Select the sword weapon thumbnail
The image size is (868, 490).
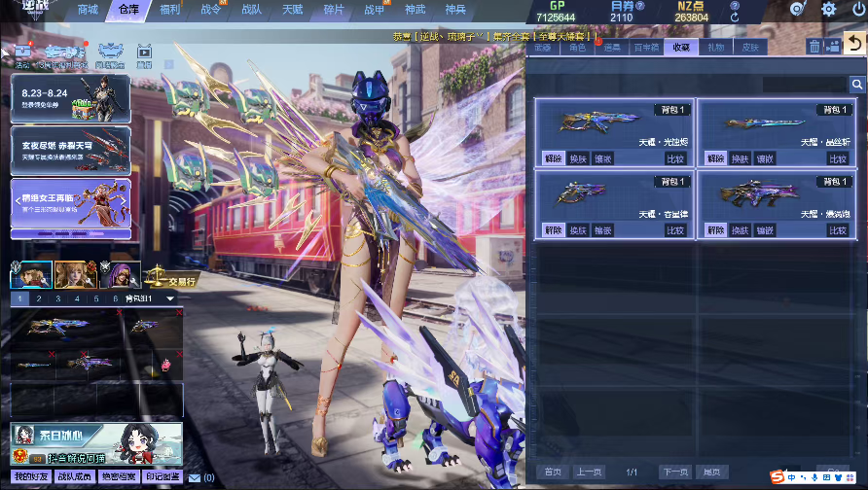[764, 122]
